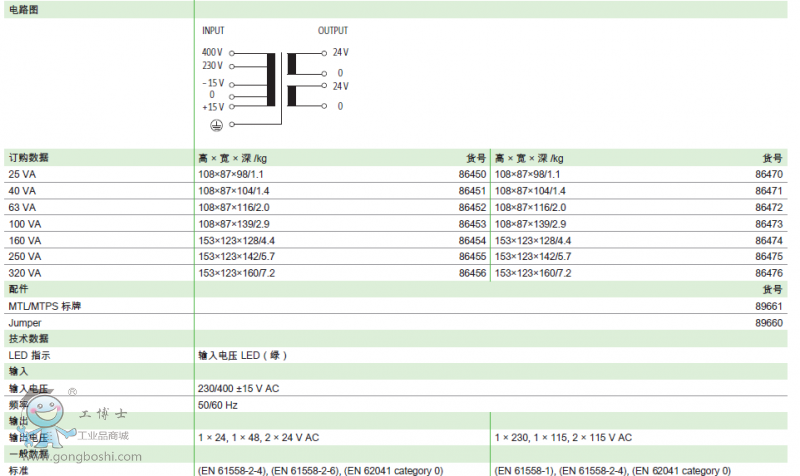The width and height of the screenshot is (800, 476).
Task: Click the transformer primary winding bar
Action: 270,79
